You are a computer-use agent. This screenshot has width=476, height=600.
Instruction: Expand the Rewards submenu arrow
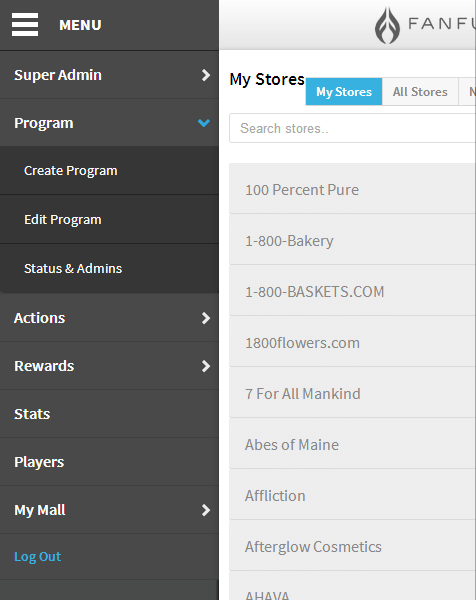(206, 366)
